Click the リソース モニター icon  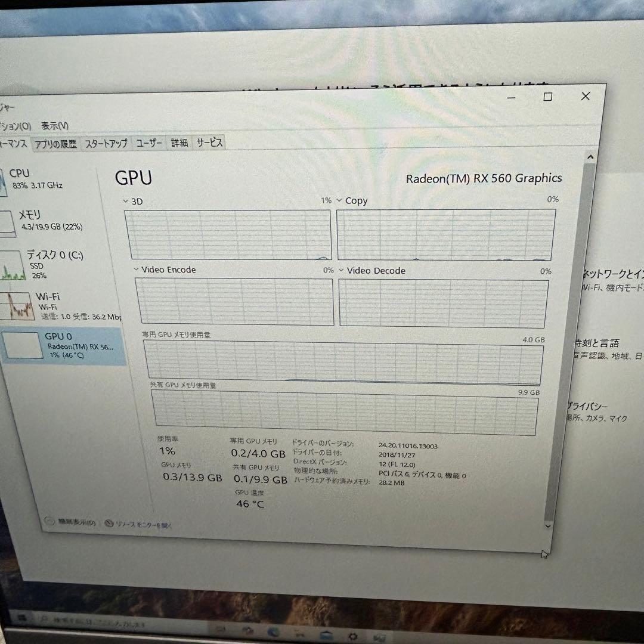point(108,523)
